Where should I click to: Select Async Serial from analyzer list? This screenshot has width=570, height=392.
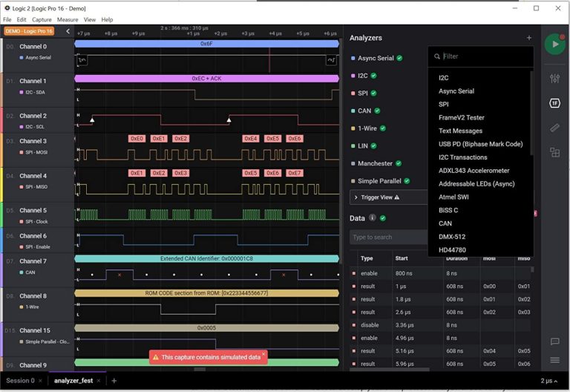(x=456, y=91)
